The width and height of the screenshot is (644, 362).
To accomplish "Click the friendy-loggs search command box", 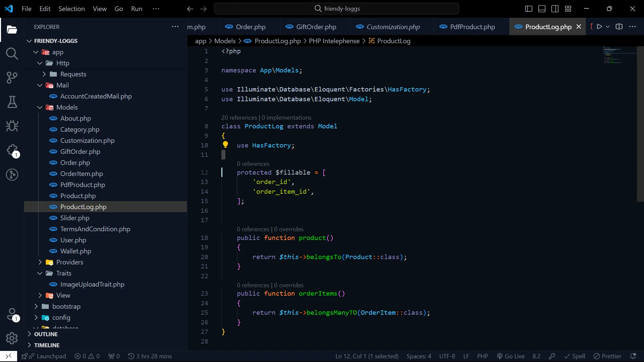I will point(336,9).
